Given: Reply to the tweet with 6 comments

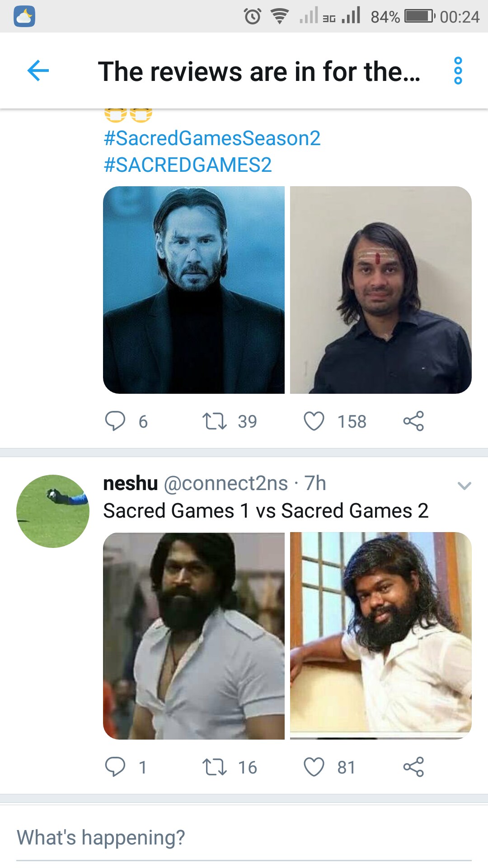Looking at the screenshot, I should pyautogui.click(x=115, y=421).
